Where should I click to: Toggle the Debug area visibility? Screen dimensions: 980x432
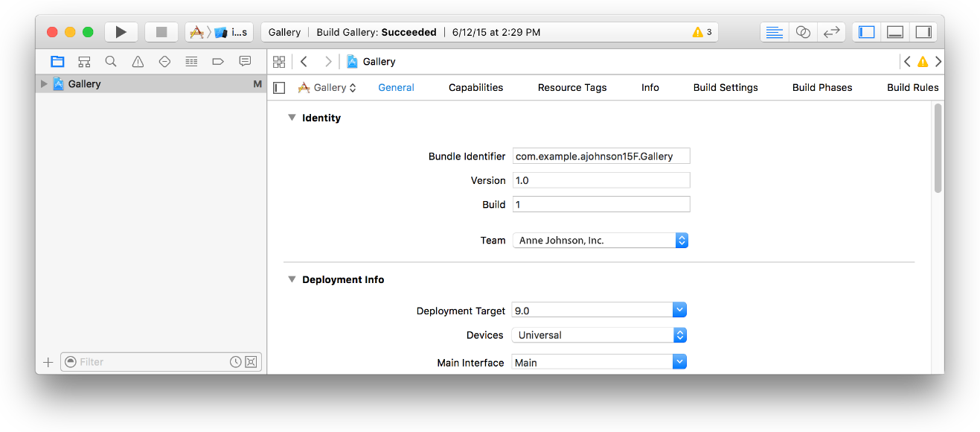(895, 32)
